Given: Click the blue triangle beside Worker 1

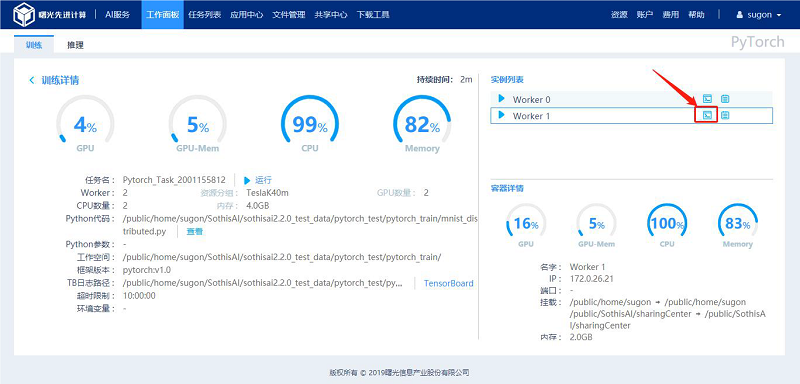Looking at the screenshot, I should (x=501, y=115).
